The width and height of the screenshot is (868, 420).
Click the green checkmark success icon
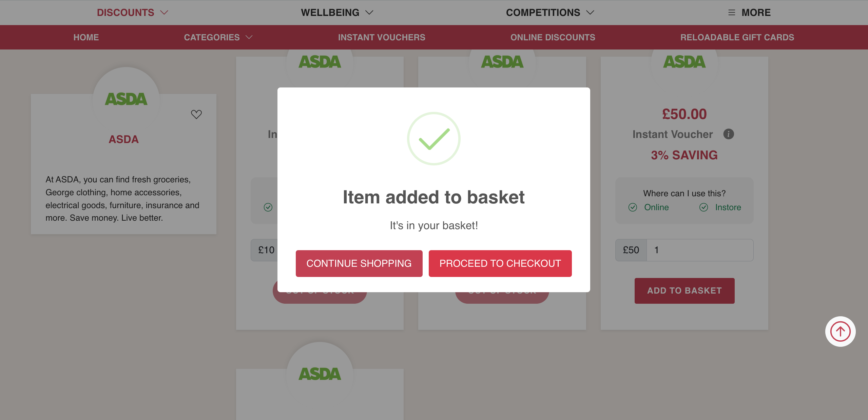tap(433, 139)
